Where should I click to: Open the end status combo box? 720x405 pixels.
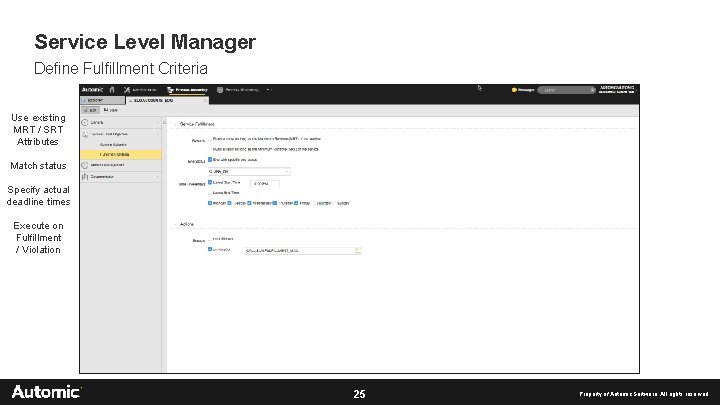tap(249, 171)
